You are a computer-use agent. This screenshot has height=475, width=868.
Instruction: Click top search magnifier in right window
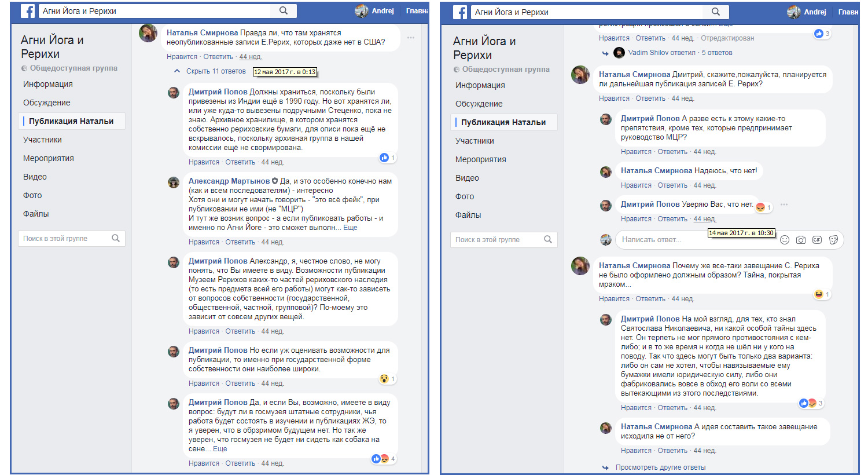[x=716, y=12]
